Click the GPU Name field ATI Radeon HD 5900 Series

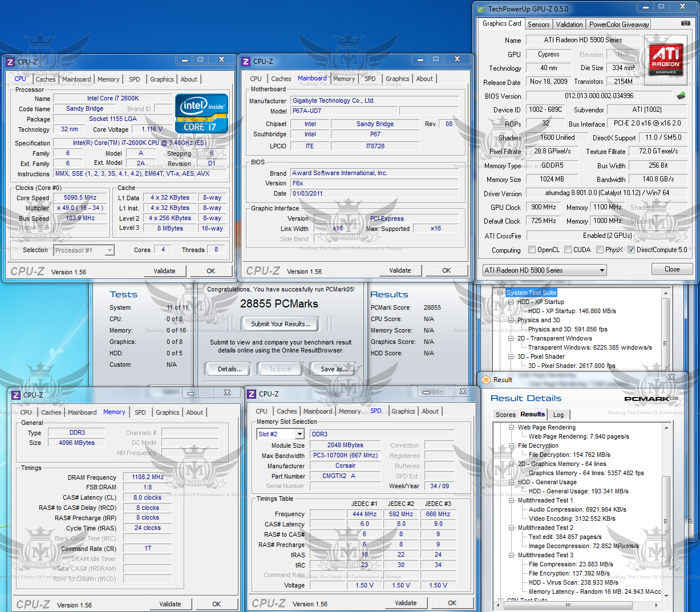click(x=582, y=40)
